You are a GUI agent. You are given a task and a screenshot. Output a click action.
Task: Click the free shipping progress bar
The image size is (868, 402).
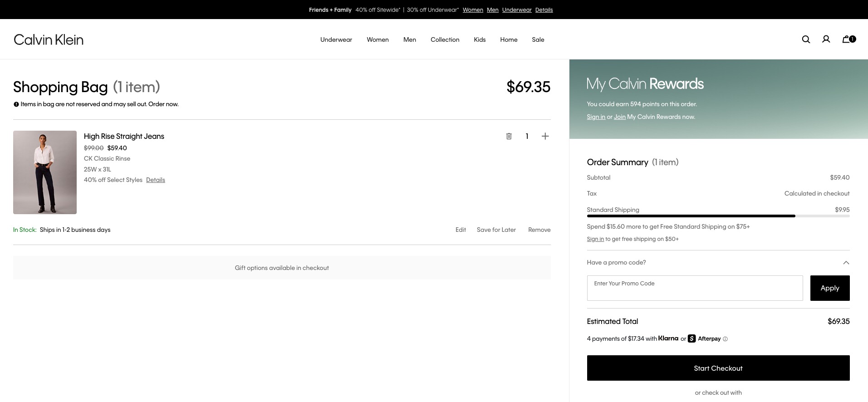point(718,216)
